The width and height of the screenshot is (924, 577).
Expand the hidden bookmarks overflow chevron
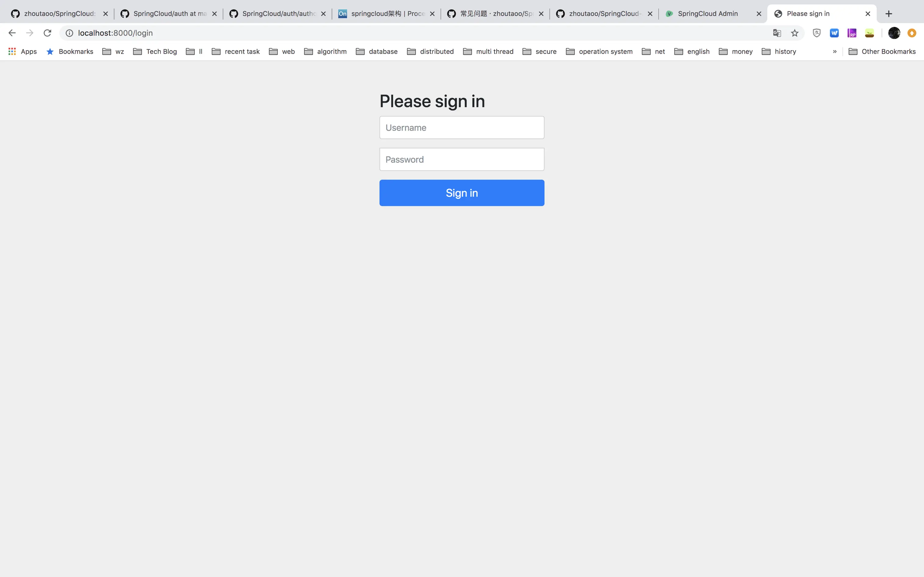(835, 52)
